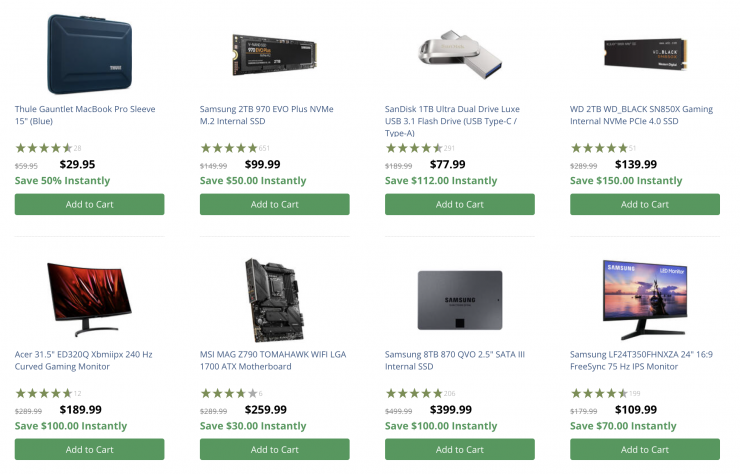Open Samsung 8TB 870 QVO product title
The image size is (740, 474).
[x=453, y=360]
